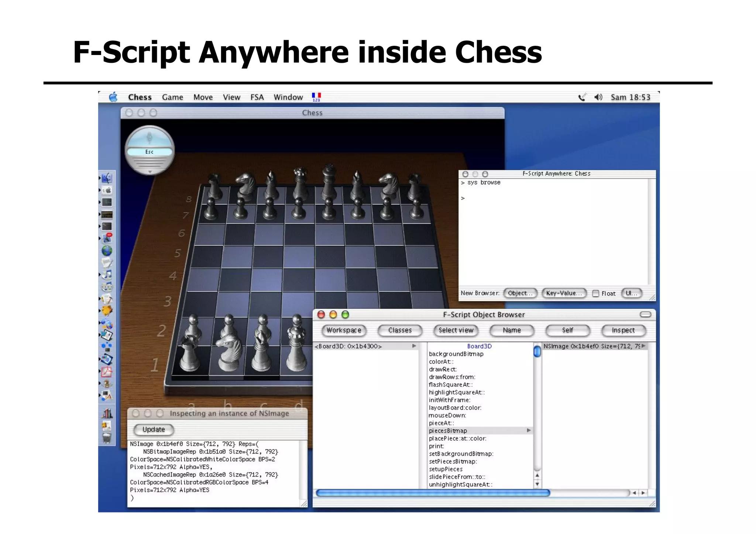This screenshot has width=756, height=534.
Task: Select the setupPieces method
Action: pyautogui.click(x=446, y=469)
